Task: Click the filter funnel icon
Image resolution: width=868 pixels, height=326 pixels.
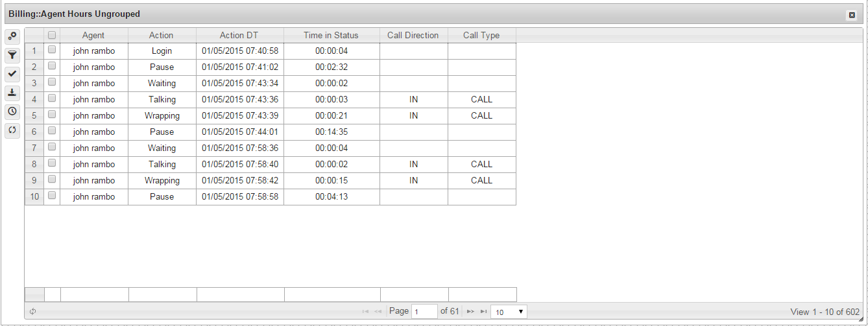Action: point(12,55)
